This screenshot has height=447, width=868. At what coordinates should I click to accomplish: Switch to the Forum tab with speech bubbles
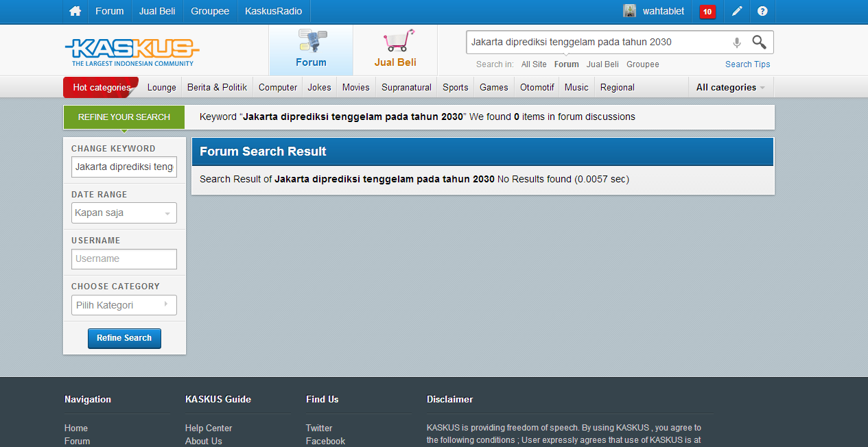click(311, 49)
